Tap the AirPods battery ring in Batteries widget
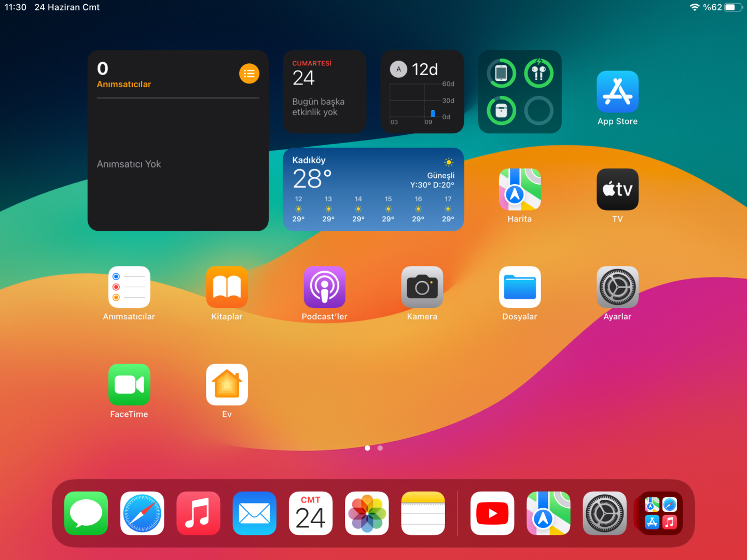The width and height of the screenshot is (747, 560). pos(539,73)
